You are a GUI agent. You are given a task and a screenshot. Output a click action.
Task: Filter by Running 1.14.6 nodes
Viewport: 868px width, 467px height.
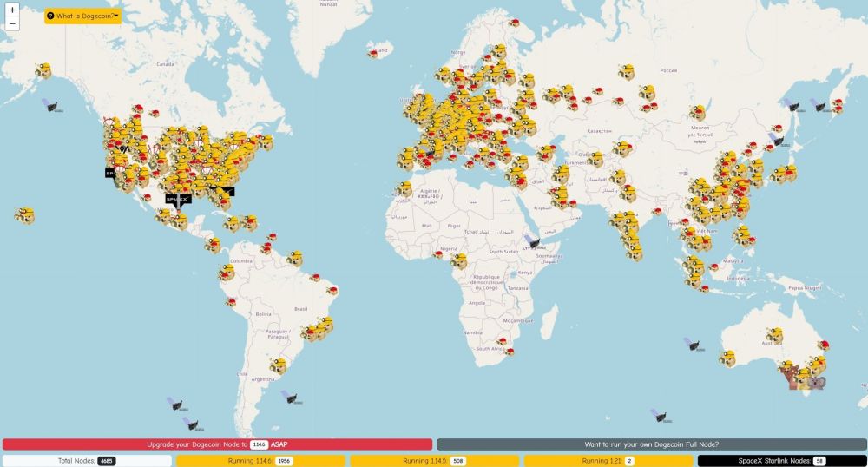point(260,461)
